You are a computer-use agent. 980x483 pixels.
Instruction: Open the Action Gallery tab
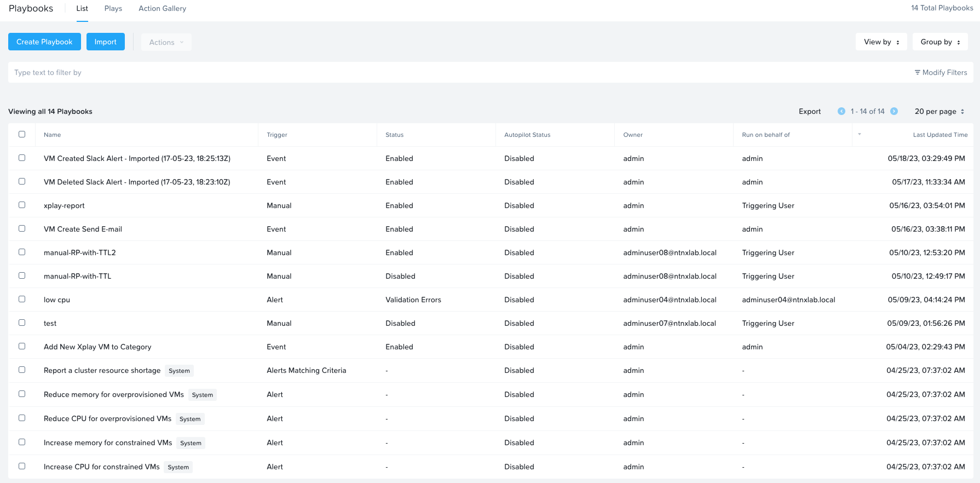pyautogui.click(x=162, y=9)
